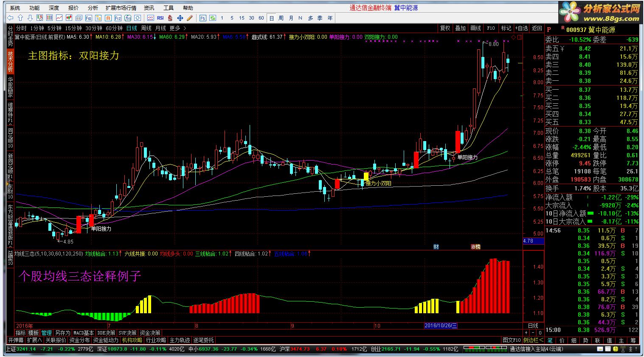
Task: Open the 报价 menu
Action: pos(73,8)
